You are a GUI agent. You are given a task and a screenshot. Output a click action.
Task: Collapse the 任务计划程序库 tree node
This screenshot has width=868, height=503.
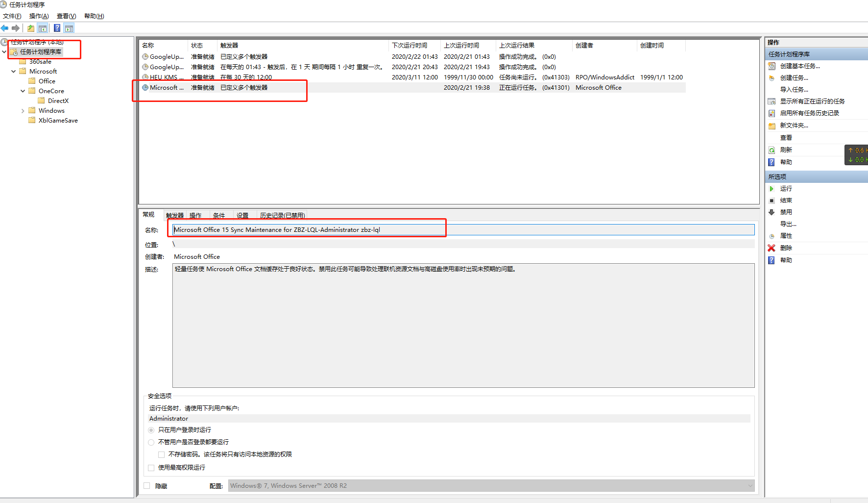coord(4,52)
